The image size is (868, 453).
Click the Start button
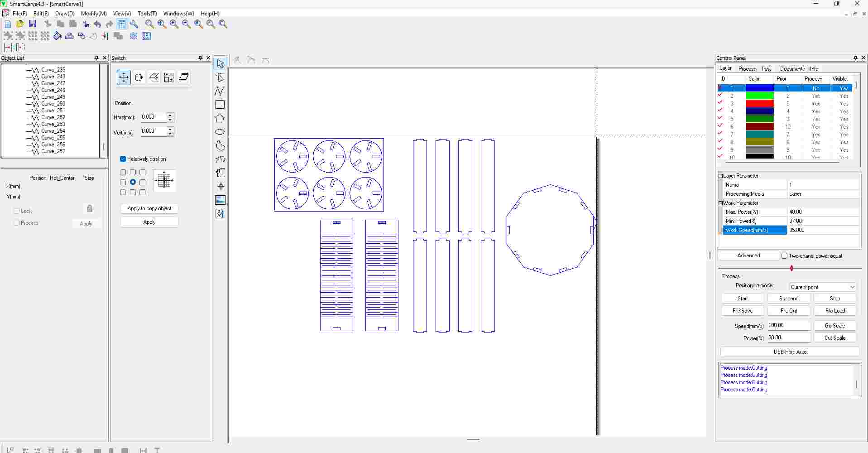pos(743,299)
